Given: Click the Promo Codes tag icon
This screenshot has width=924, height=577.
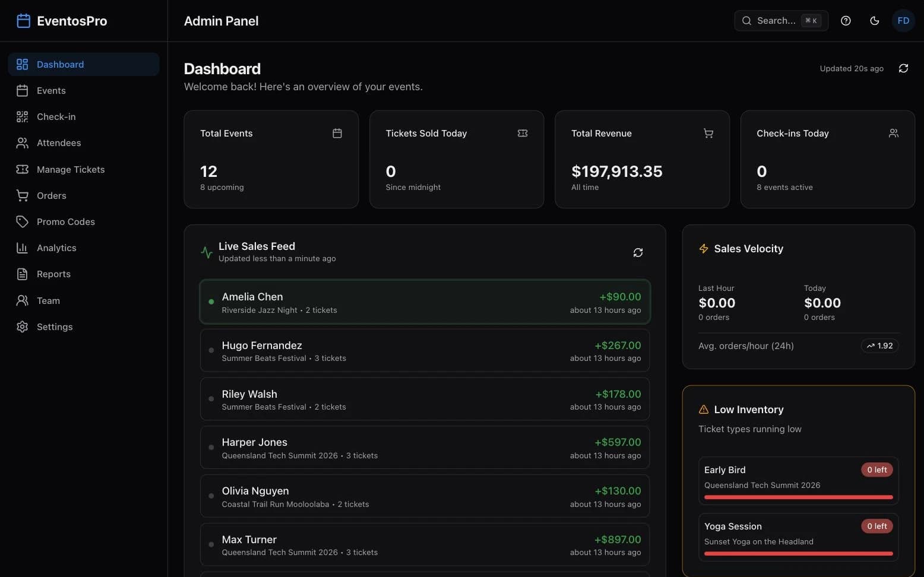Looking at the screenshot, I should 22,221.
